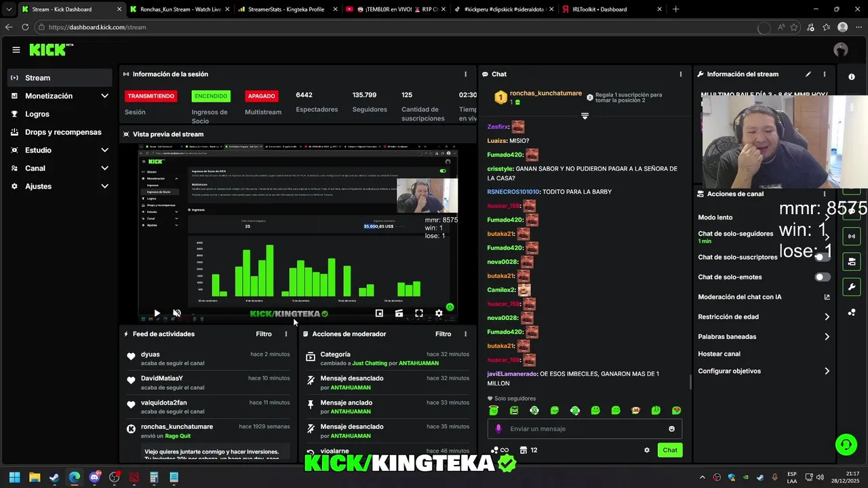Viewport: 868px width, 488px height.
Task: Open the hamburger menu next to KICK logo
Action: 16,49
